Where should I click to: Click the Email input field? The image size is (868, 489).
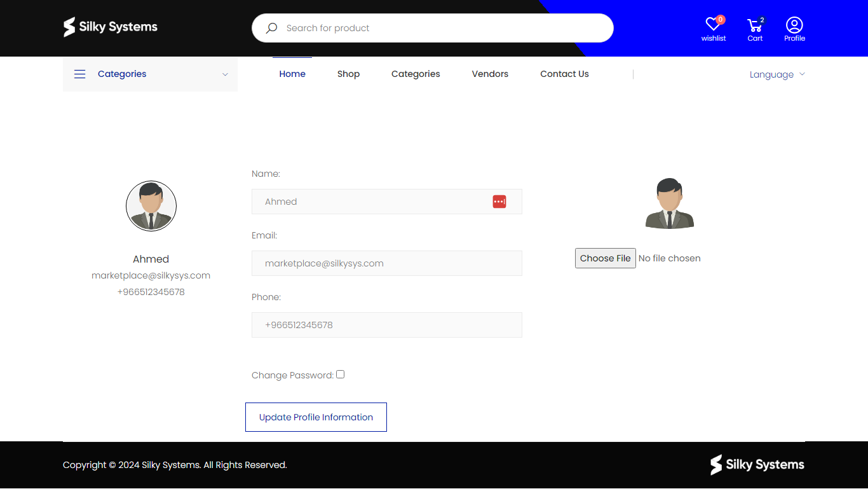click(x=386, y=263)
